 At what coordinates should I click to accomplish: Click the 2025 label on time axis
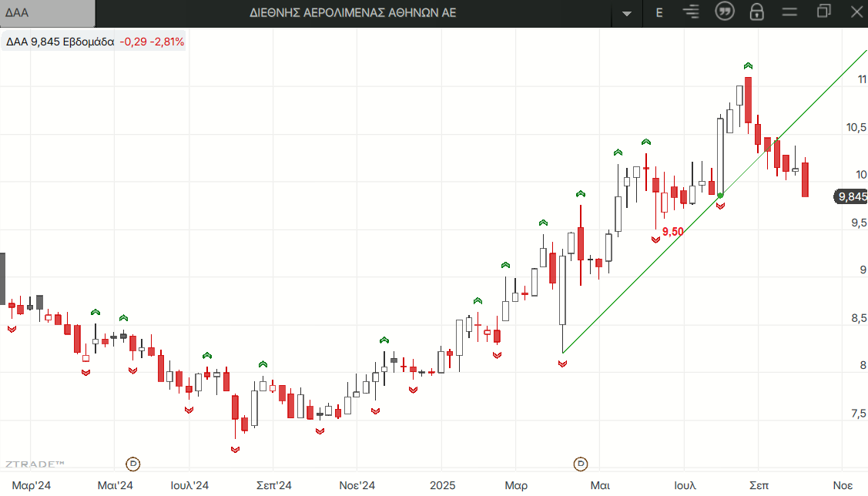[x=441, y=485]
